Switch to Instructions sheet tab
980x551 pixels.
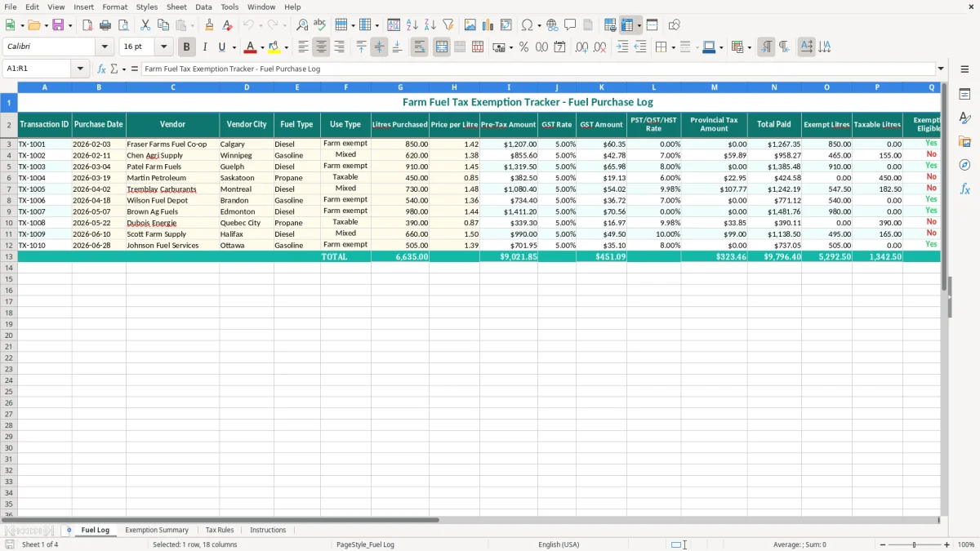[268, 530]
